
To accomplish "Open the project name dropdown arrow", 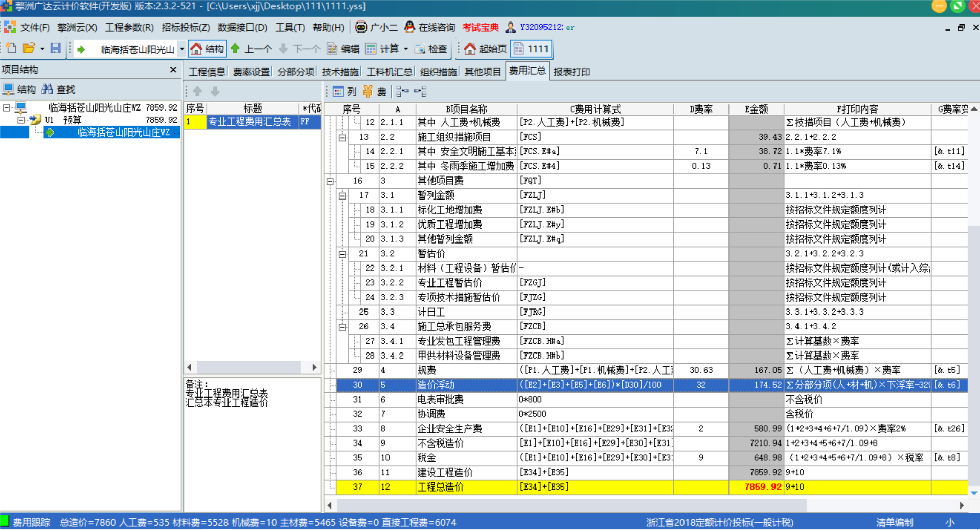I will (181, 49).
